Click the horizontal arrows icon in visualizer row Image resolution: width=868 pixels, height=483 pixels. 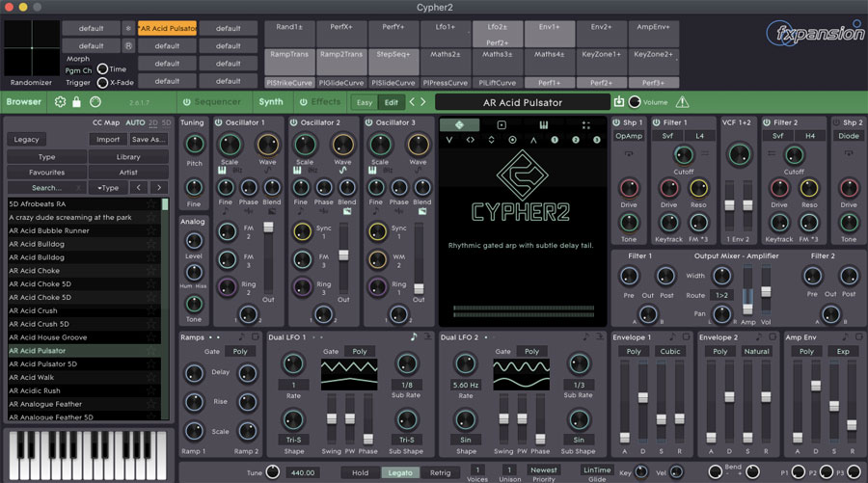point(470,140)
